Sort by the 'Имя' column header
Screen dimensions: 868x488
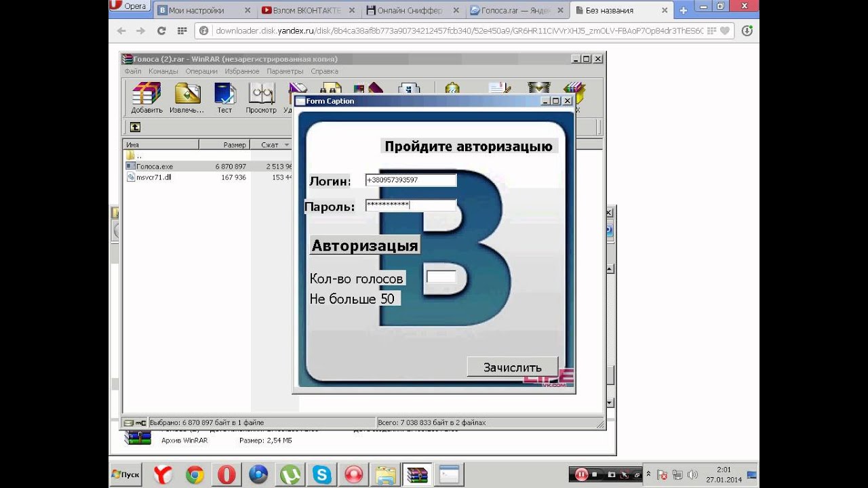tap(161, 144)
